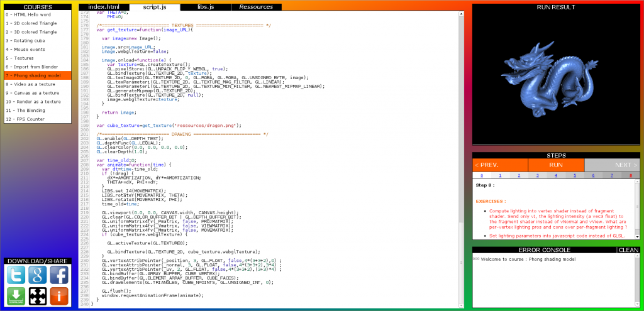Open the libs.js tab
644x311 pixels.
206,7
